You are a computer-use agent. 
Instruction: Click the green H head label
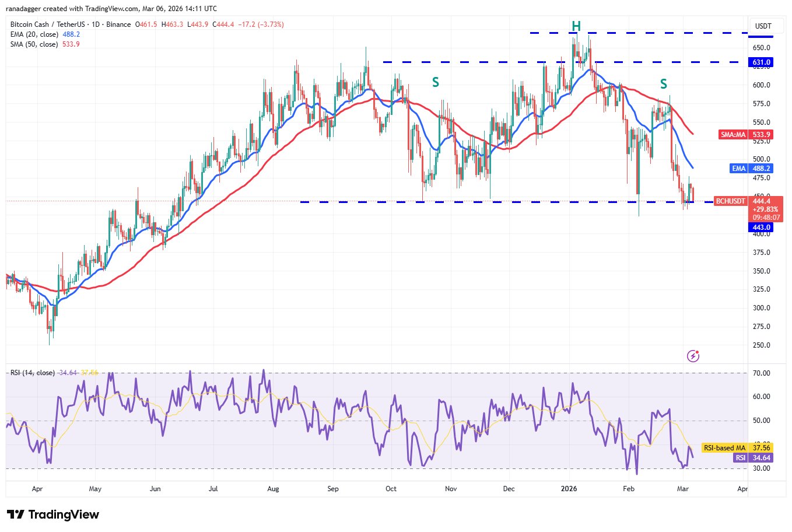tap(576, 26)
